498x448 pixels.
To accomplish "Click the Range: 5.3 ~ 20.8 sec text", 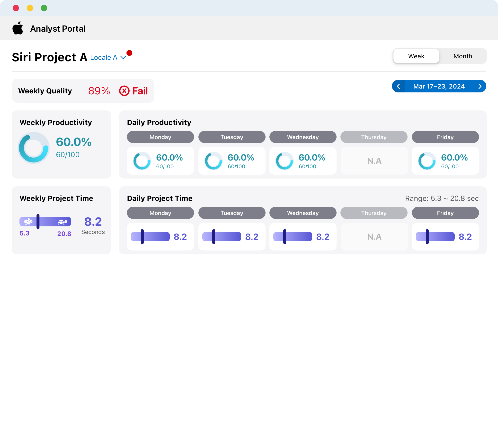I will pyautogui.click(x=442, y=198).
